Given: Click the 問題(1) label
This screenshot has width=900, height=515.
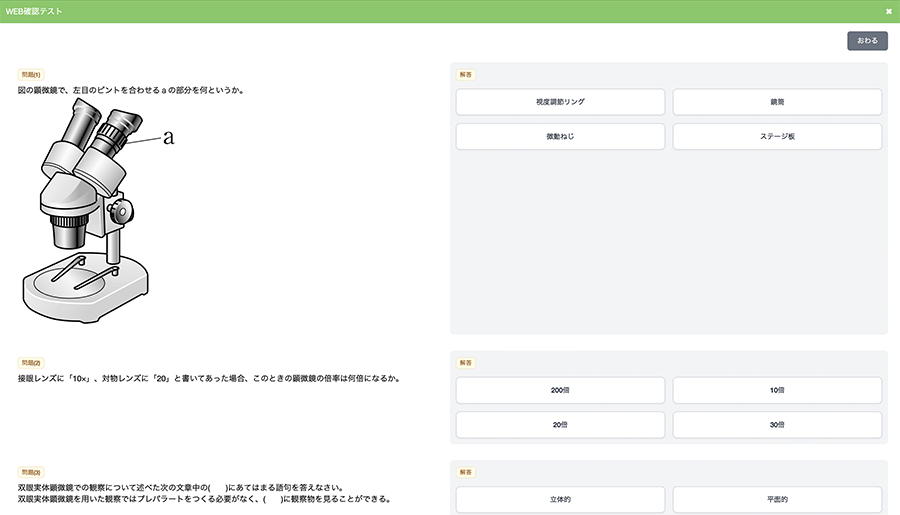Looking at the screenshot, I should click(31, 75).
